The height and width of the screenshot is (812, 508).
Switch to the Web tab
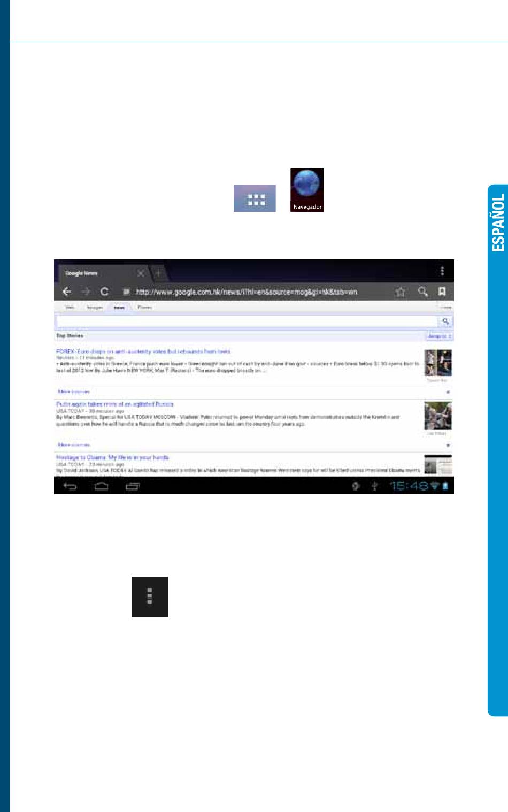click(70, 308)
